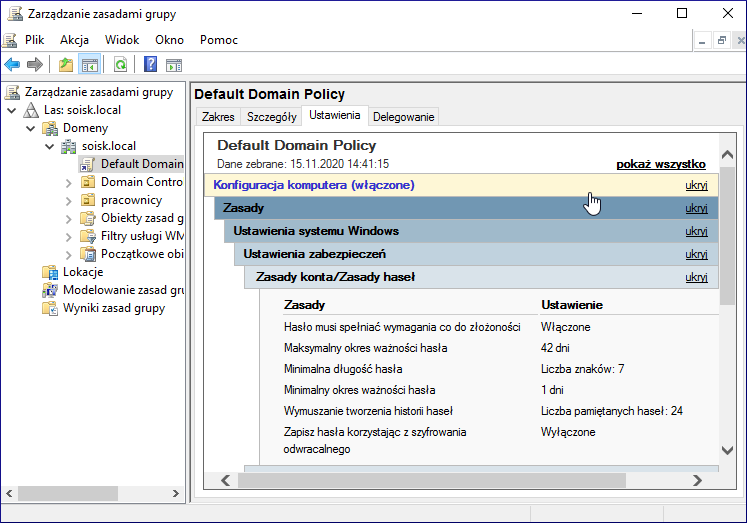
Task: Expand the Domain Controllers node
Action: pos(69,183)
